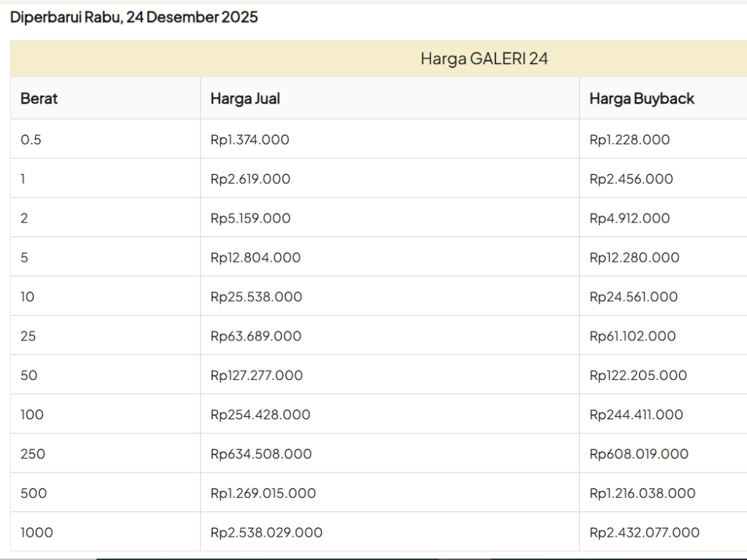747x560 pixels.
Task: Click the buyback price Rp2.456.000
Action: click(631, 179)
